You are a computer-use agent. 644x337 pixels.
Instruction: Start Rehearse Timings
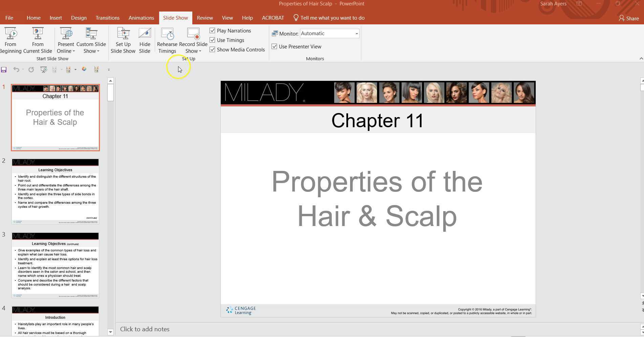167,40
